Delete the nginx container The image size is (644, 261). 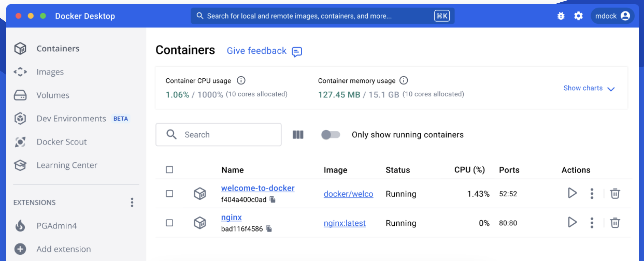point(615,223)
